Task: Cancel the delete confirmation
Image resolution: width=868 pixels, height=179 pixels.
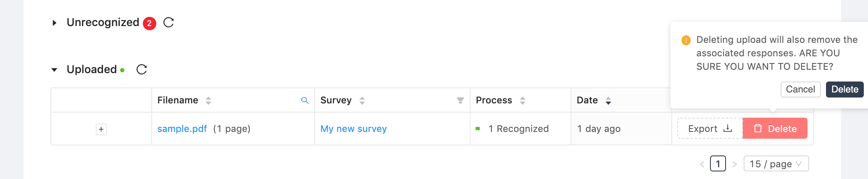Action: click(x=800, y=89)
